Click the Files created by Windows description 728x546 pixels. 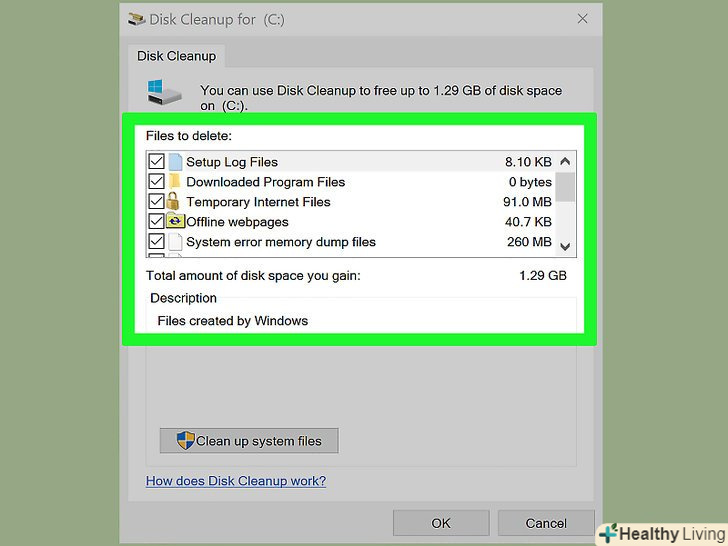233,321
